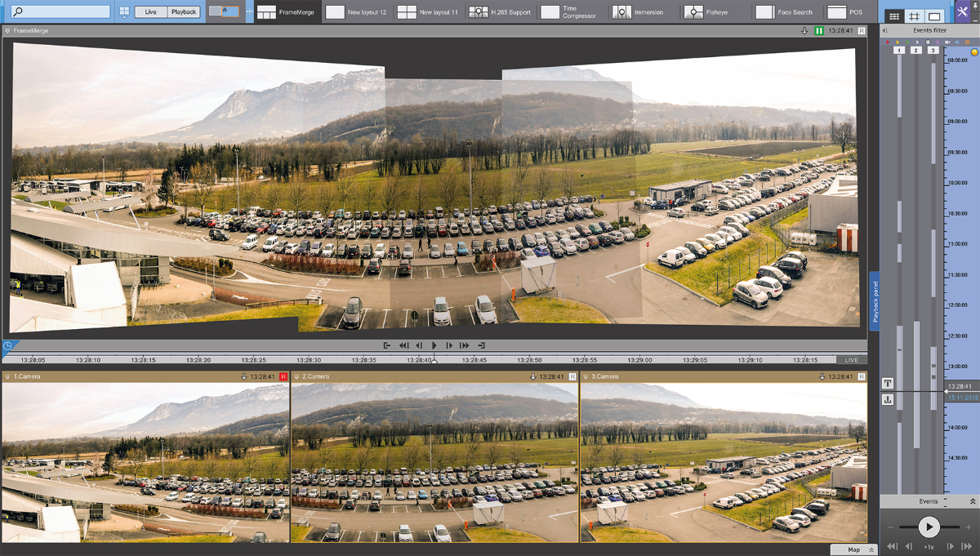
Task: Click the large play button in playback panel
Action: [x=929, y=527]
